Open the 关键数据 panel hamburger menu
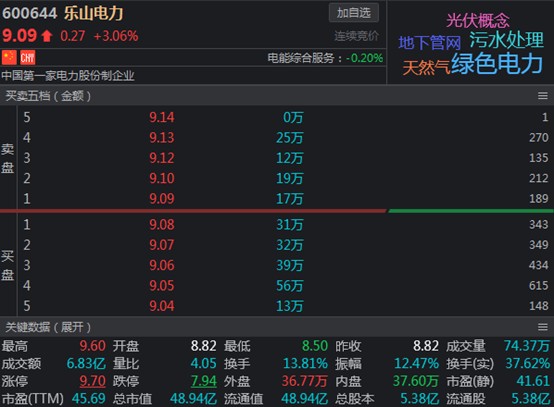Viewport: 554px width, 407px height. point(543,327)
